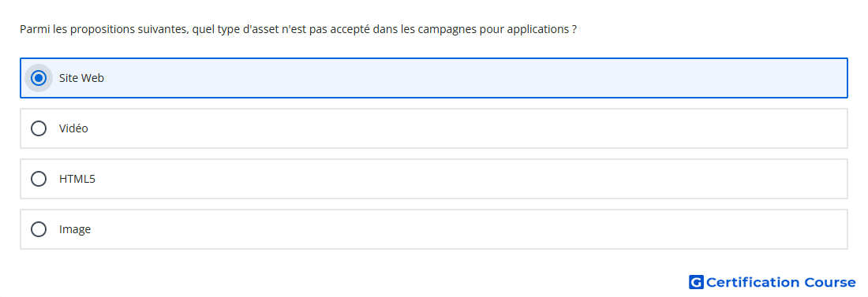Click the Certification Course link text
This screenshot has height=297, width=868.
click(780, 283)
